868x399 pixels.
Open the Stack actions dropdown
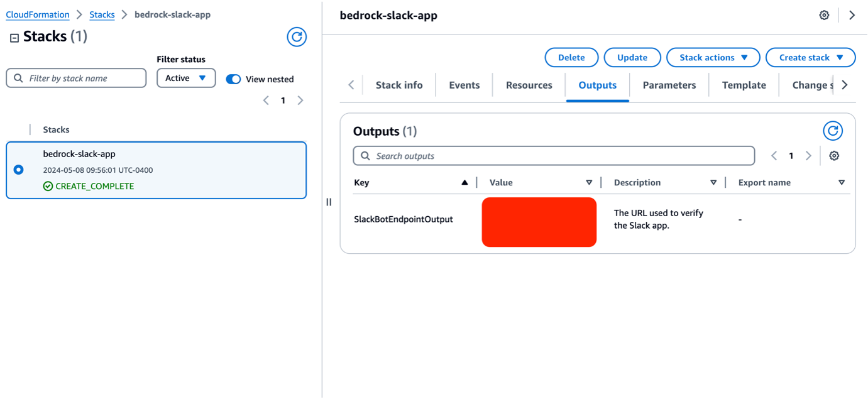click(713, 57)
